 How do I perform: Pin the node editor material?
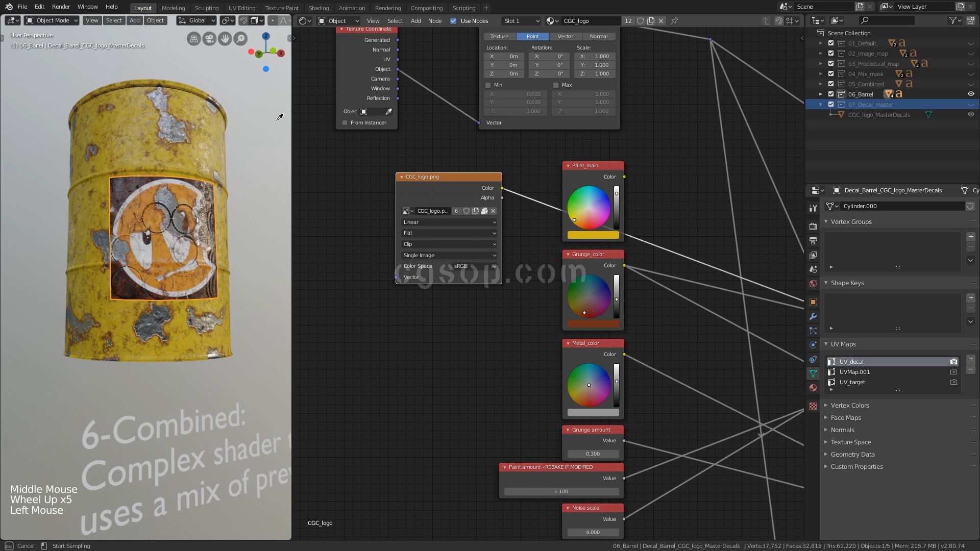(674, 21)
